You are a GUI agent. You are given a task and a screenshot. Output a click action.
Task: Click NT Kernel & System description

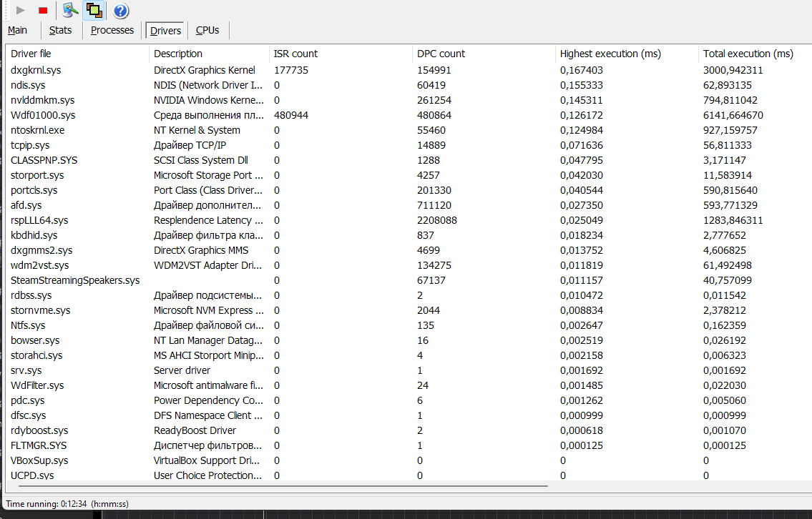(197, 130)
